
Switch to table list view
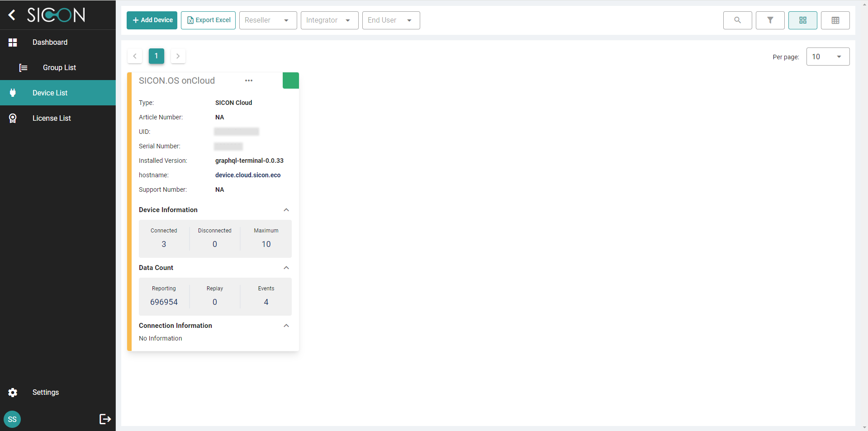(835, 20)
